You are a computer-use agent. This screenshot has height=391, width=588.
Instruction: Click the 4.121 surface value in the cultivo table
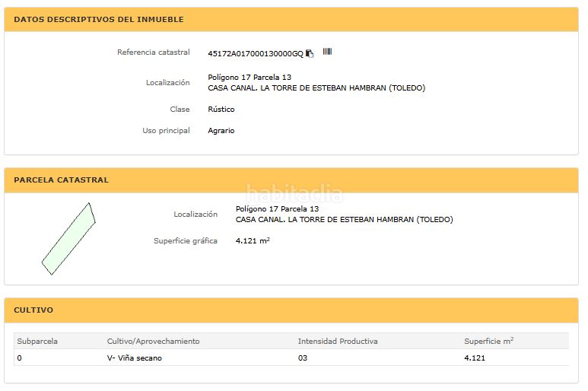[x=475, y=358]
